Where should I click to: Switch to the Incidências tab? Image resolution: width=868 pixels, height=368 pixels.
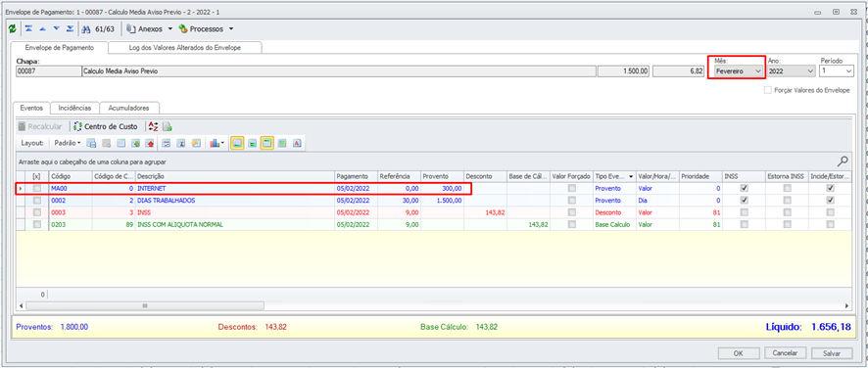[x=74, y=108]
